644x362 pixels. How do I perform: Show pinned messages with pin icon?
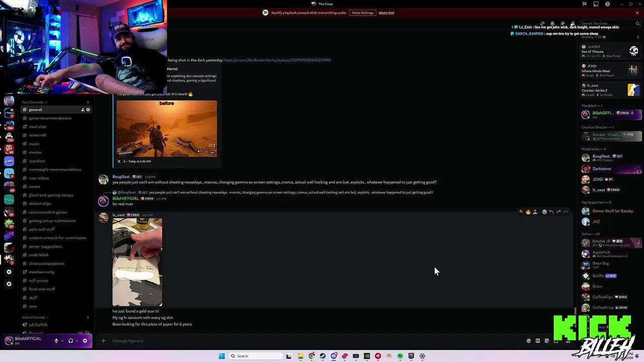[562, 23]
